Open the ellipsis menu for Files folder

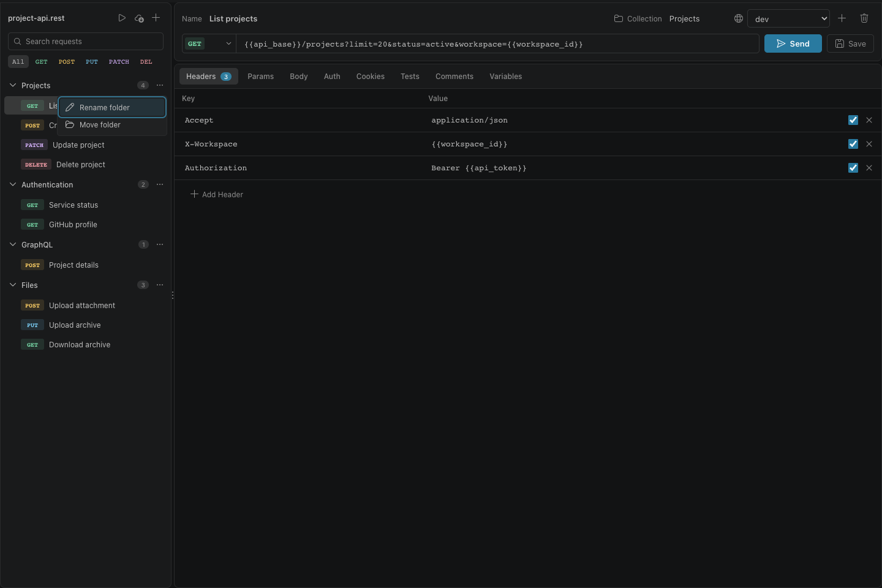pos(160,285)
